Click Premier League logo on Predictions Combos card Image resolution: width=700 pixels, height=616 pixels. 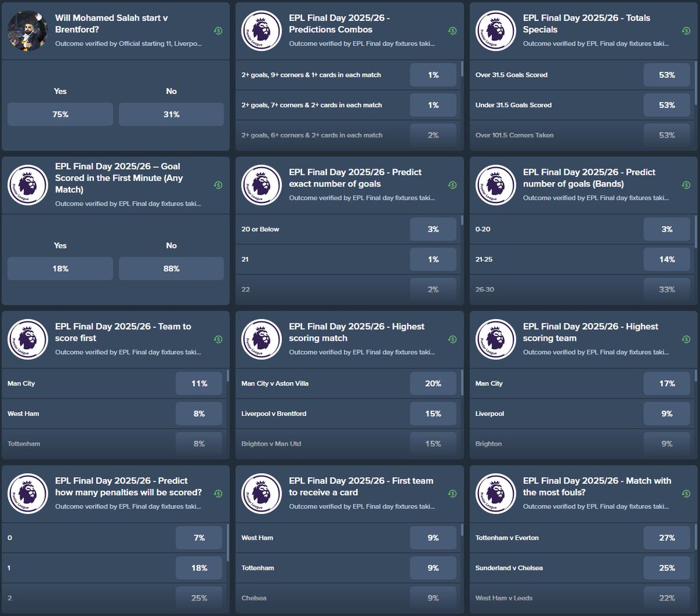point(262,30)
